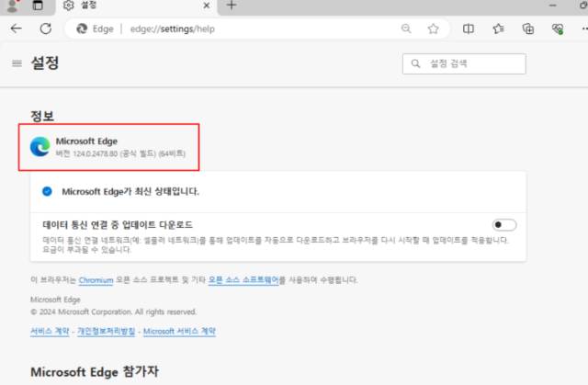Add this page to favorites with the star
This screenshot has width=588, height=385.
433,28
